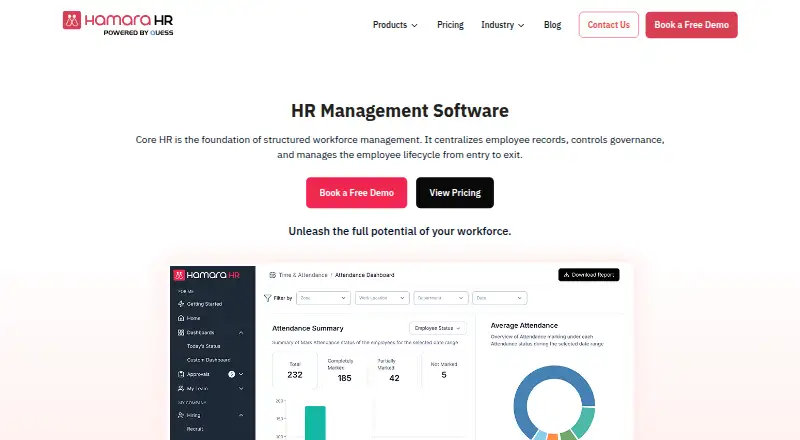Click 'Unleash the full potential' tagline
The height and width of the screenshot is (440, 800).
[400, 231]
